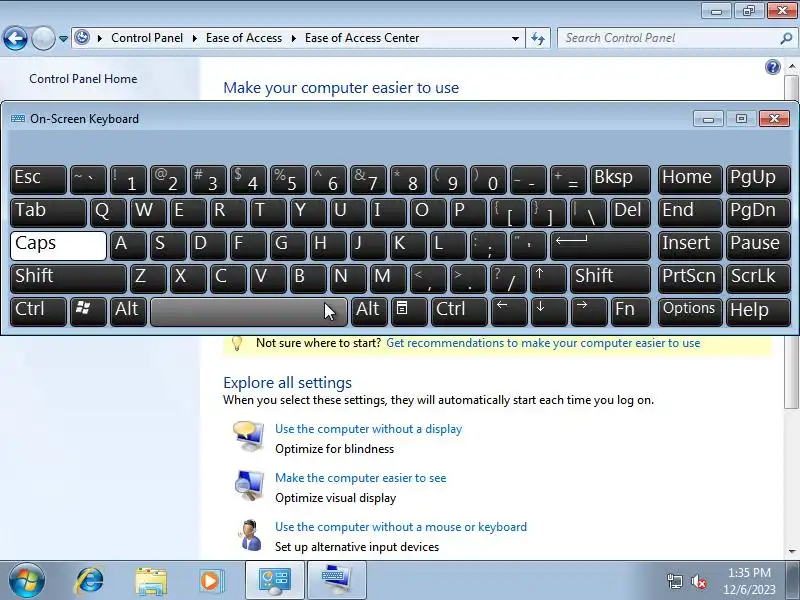Click the right Shift key
800x600 pixels.
610,279
